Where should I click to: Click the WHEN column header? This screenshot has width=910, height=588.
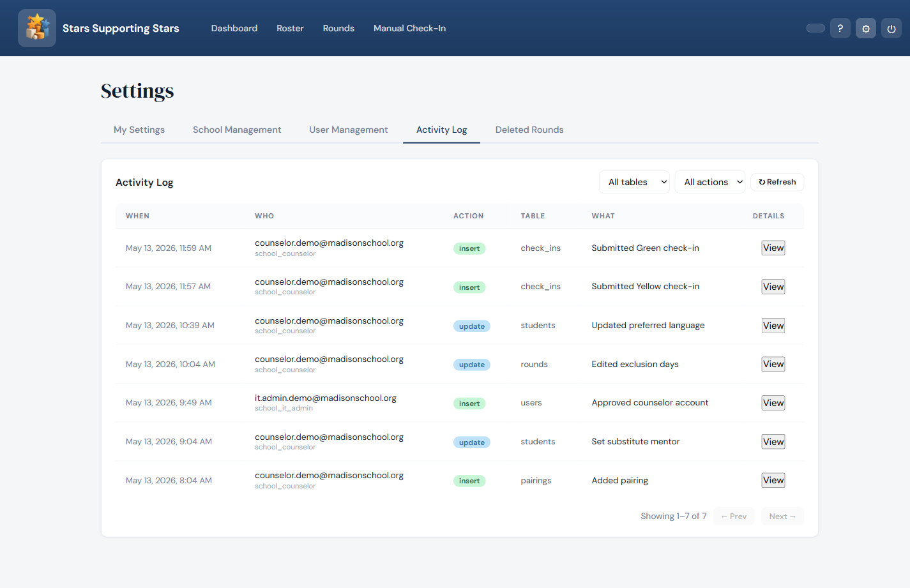click(137, 216)
